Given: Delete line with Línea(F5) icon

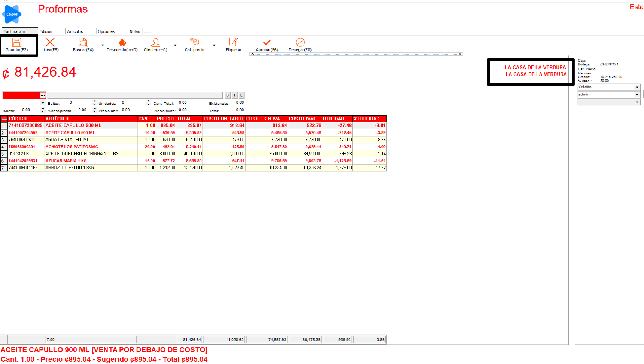Looking at the screenshot, I should coord(50,43).
